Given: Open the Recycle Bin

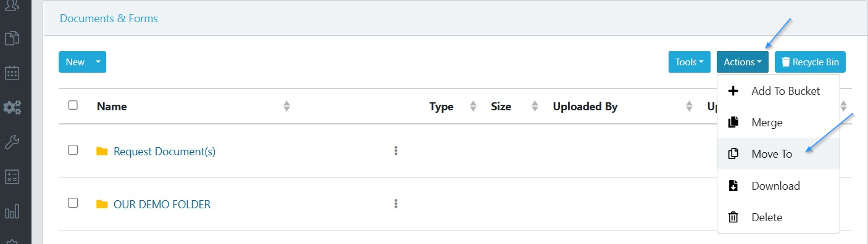Looking at the screenshot, I should tap(810, 62).
